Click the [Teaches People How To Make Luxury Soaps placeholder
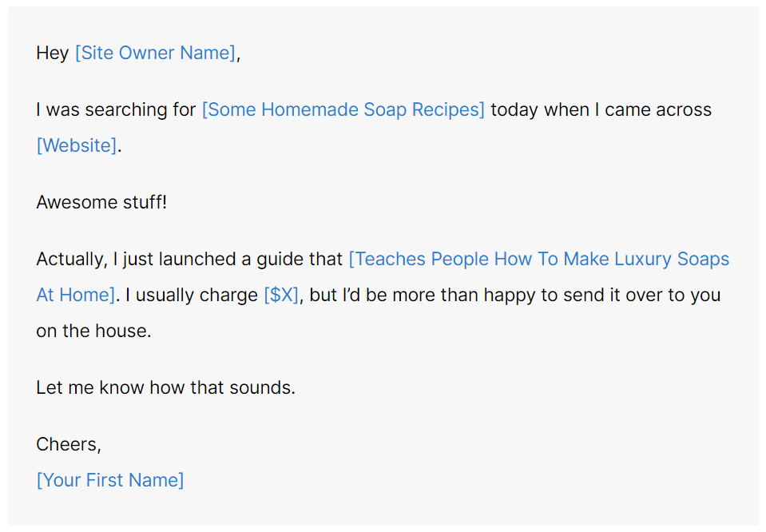766x532 pixels. click(538, 260)
